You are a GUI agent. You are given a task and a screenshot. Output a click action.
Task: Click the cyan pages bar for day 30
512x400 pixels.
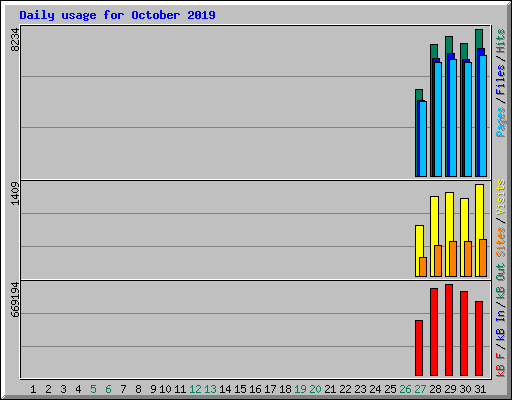coord(468,119)
